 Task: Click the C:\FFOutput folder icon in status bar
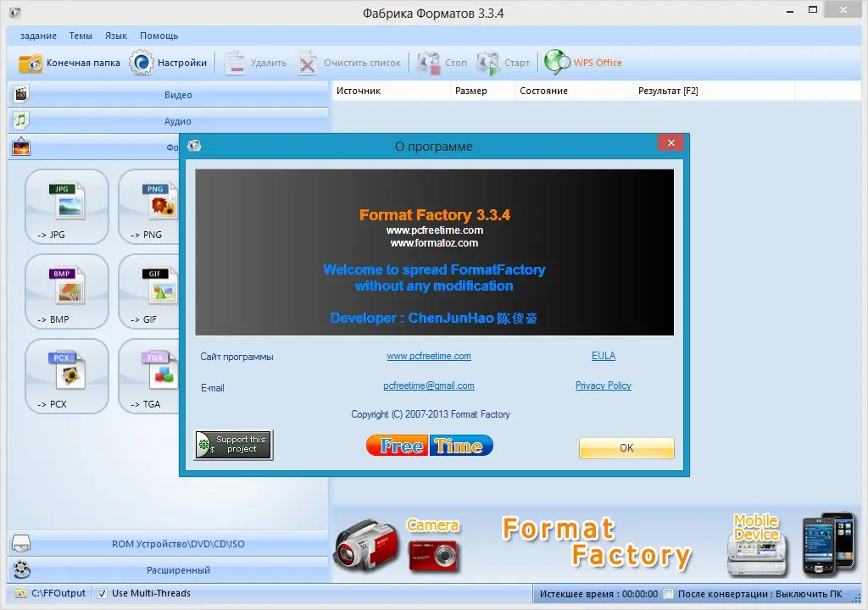point(20,593)
